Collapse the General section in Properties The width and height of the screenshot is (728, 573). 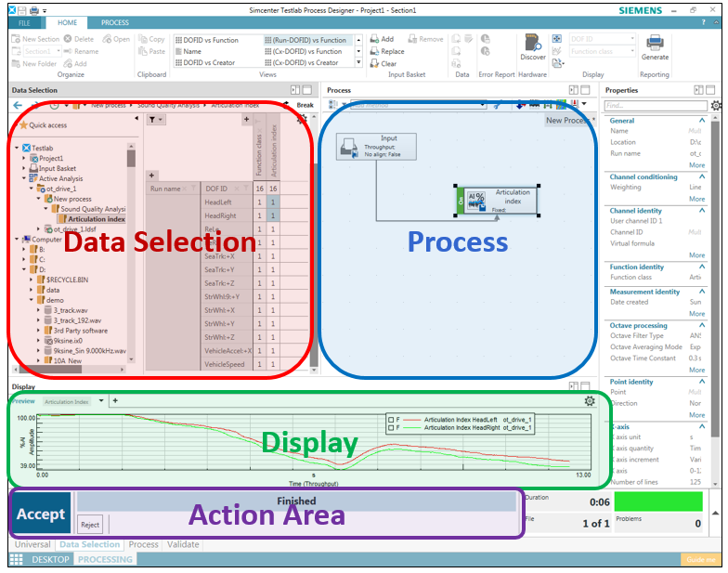pyautogui.click(x=700, y=121)
